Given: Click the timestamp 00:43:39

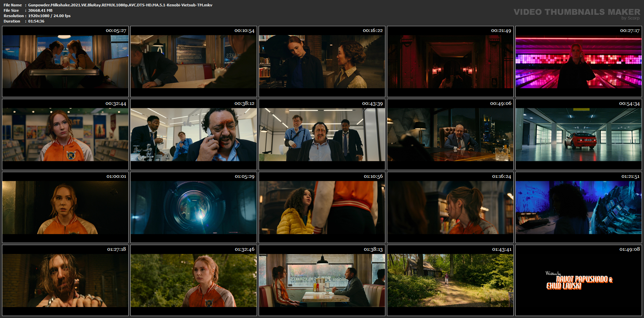Looking at the screenshot, I should tap(372, 104).
